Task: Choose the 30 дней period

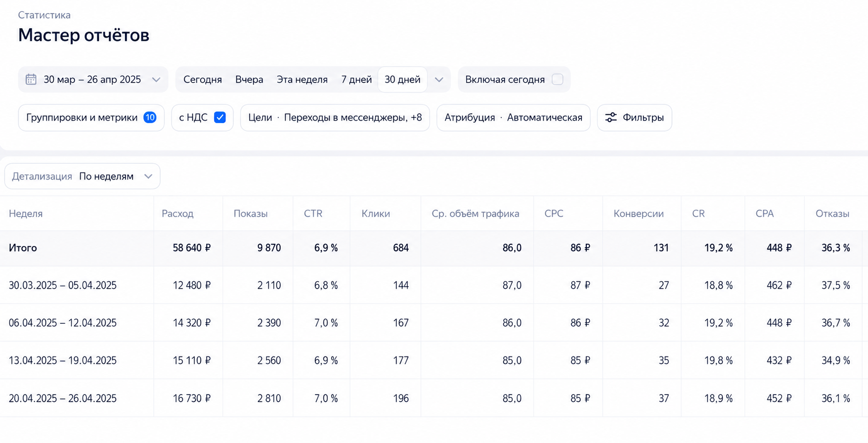Action: tap(402, 80)
